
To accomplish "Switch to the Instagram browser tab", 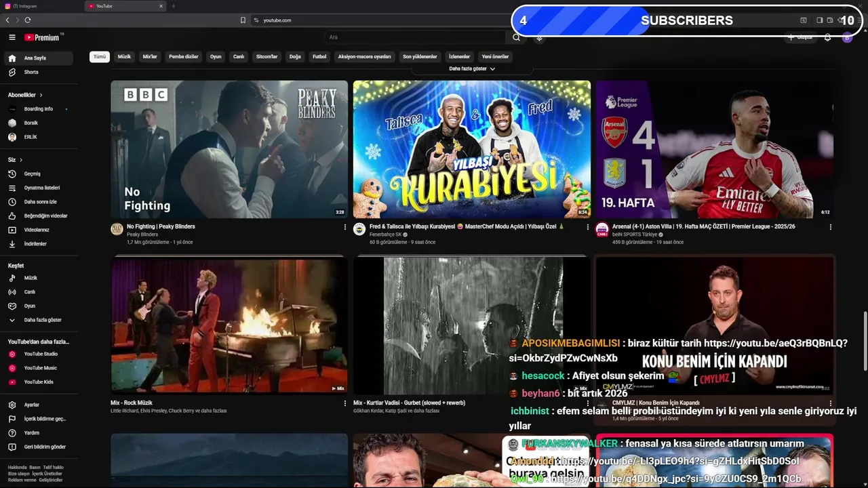I will coord(41,6).
